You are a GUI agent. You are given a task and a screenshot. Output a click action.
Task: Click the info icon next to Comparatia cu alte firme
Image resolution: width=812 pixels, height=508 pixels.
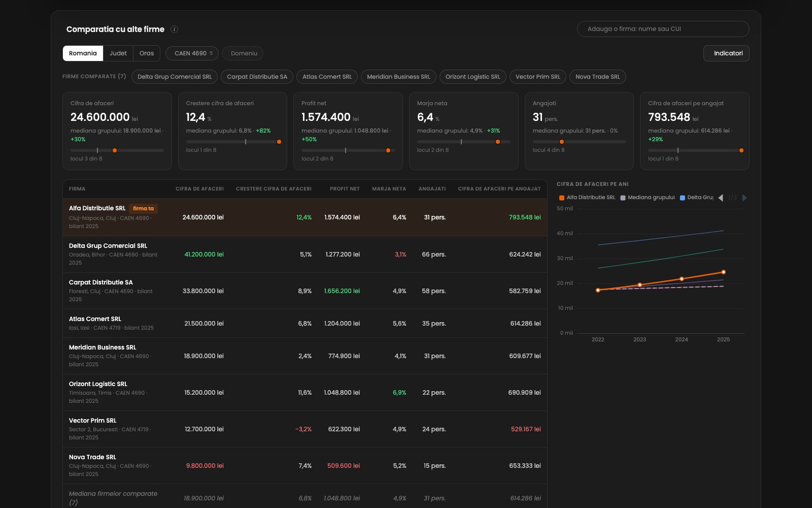174,29
